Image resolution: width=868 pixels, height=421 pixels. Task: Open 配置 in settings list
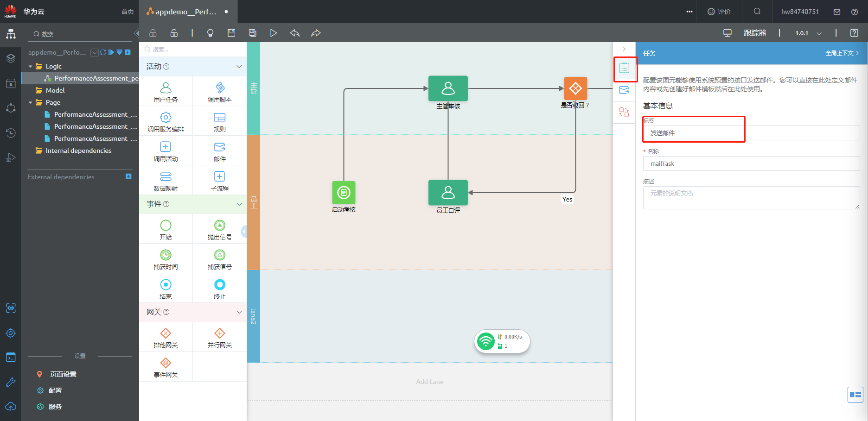click(55, 390)
